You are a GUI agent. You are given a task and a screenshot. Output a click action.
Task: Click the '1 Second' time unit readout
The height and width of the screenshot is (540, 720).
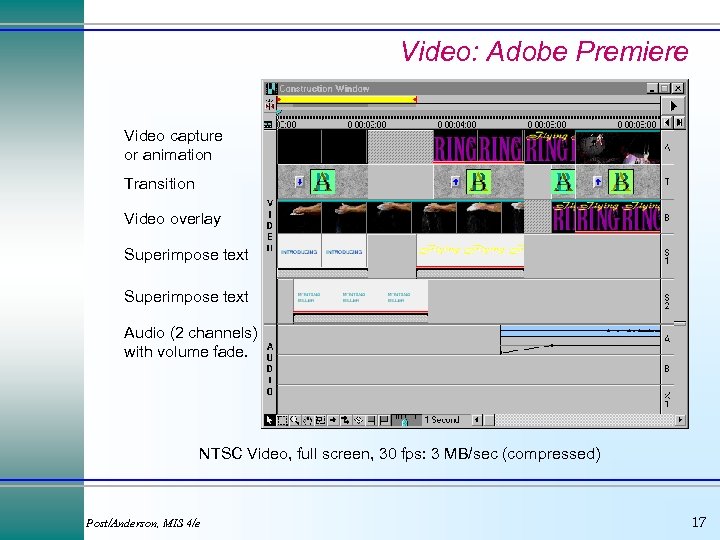[442, 420]
